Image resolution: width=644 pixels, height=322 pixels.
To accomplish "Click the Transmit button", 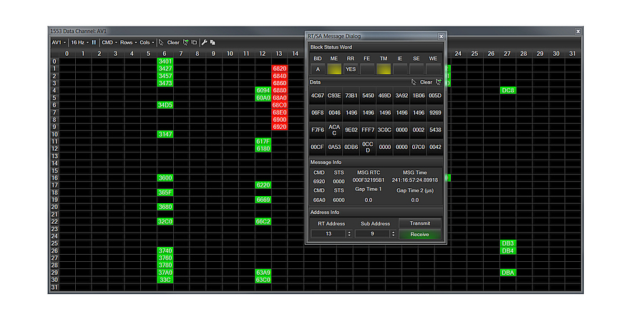I will tap(420, 223).
